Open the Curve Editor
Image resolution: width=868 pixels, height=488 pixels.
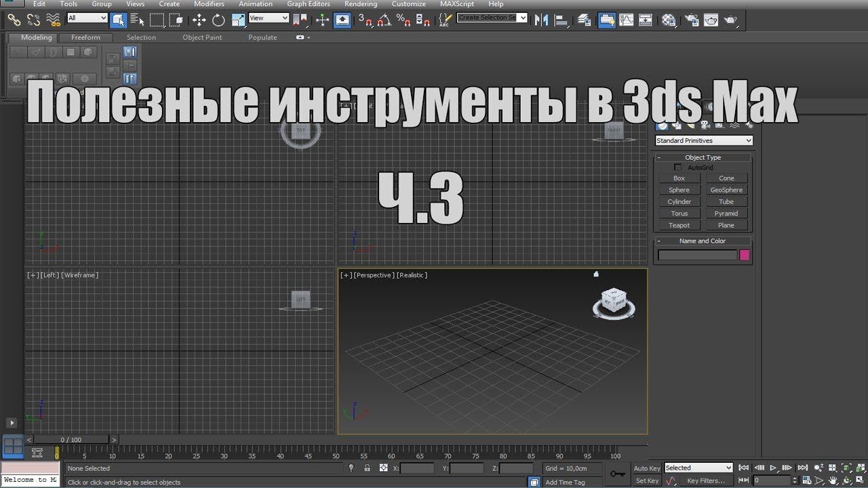(626, 20)
